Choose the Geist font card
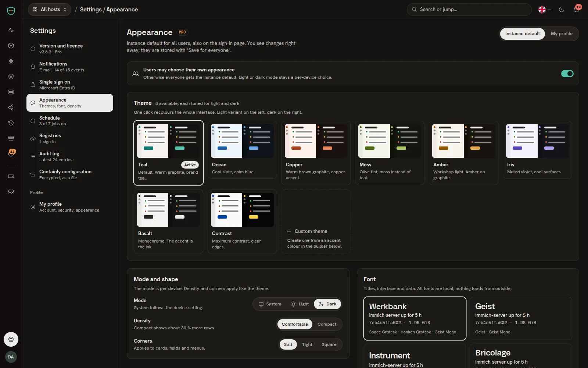Screen dimensions: 588x368 tap(521, 319)
